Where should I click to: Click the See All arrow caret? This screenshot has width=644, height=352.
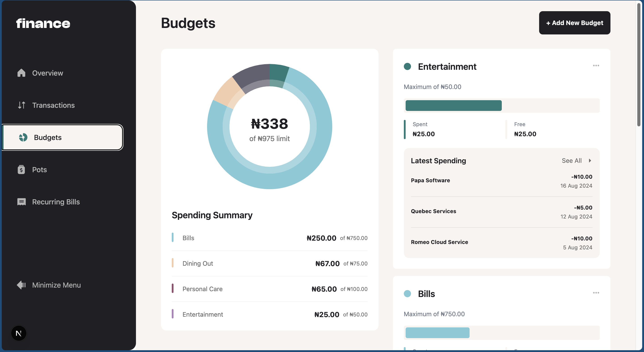click(590, 161)
